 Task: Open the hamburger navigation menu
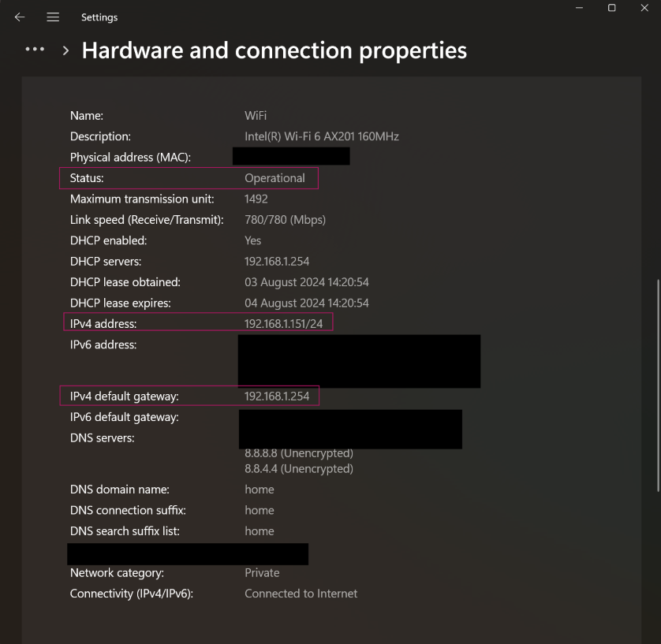point(53,17)
